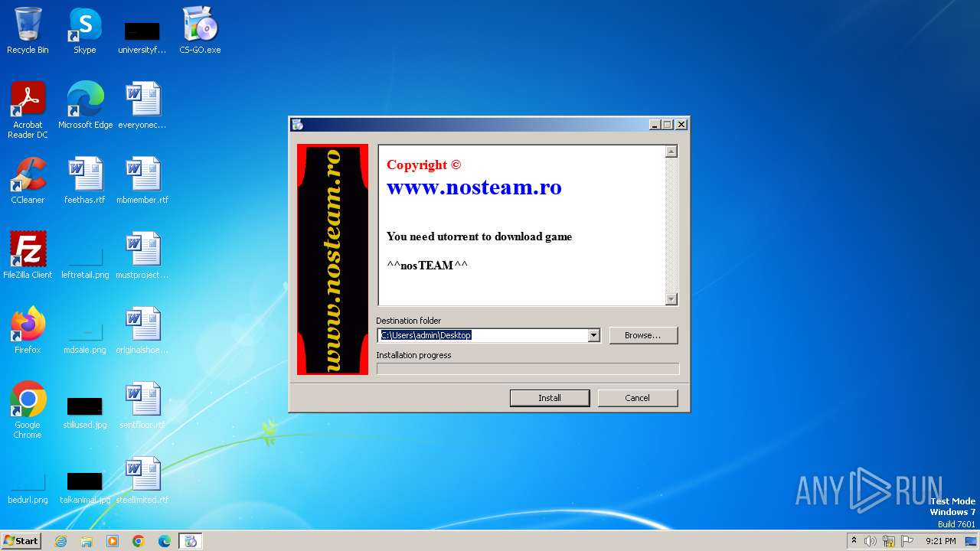This screenshot has height=551, width=980.
Task: Close the installer window
Action: point(681,125)
